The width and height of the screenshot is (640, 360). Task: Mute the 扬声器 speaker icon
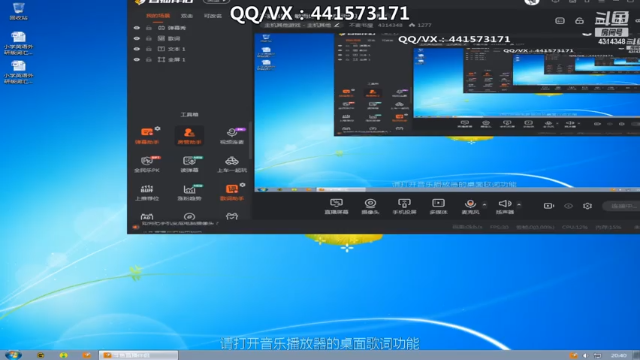coord(504,203)
